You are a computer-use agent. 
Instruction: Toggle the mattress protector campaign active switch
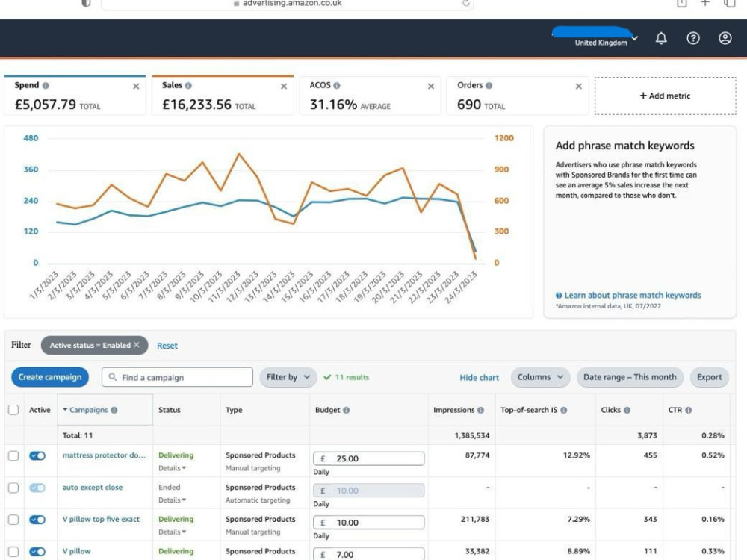(37, 455)
